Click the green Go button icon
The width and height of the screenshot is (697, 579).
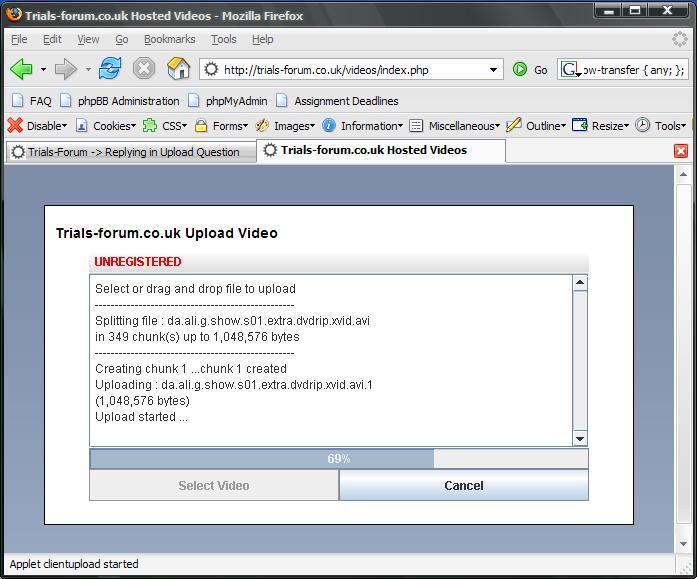point(520,69)
